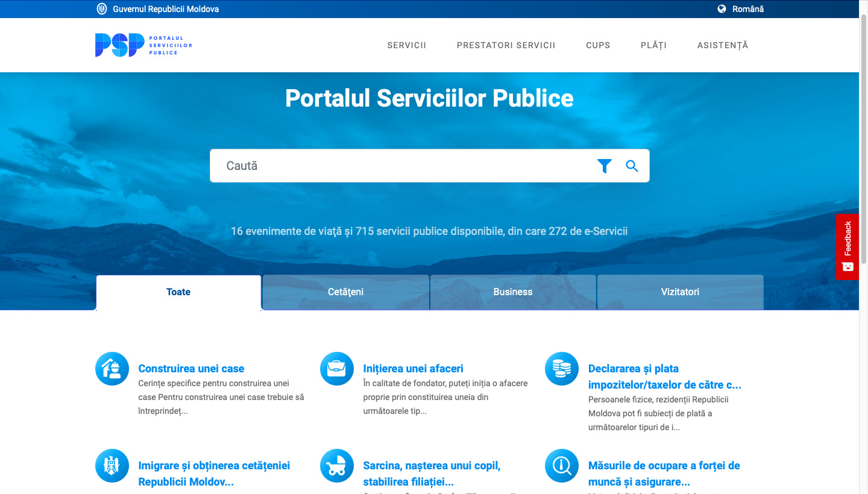Go to the PLĂȚI navigation item
Viewport: 868px width, 494px height.
(653, 45)
